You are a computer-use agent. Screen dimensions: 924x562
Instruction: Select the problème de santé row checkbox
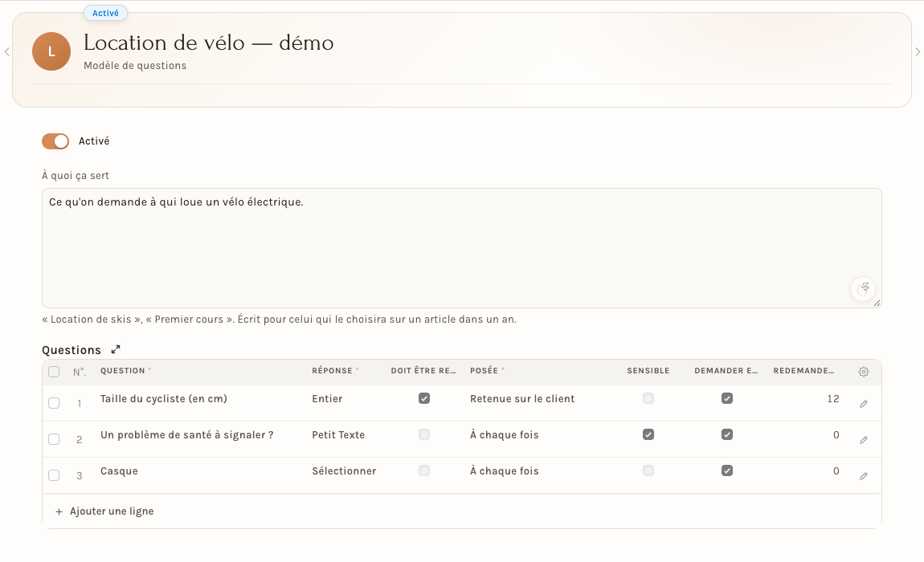(54, 439)
